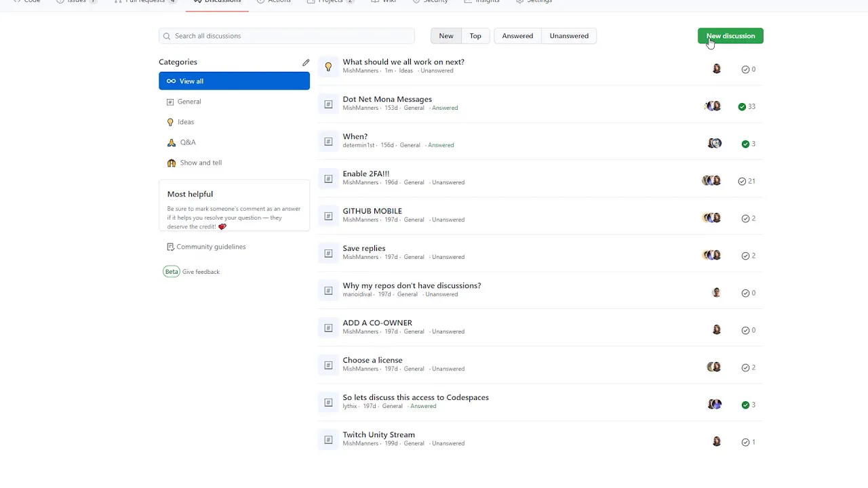Click comment count on Twitch Unity Stream
This screenshot has width=868, height=488.
point(749,442)
